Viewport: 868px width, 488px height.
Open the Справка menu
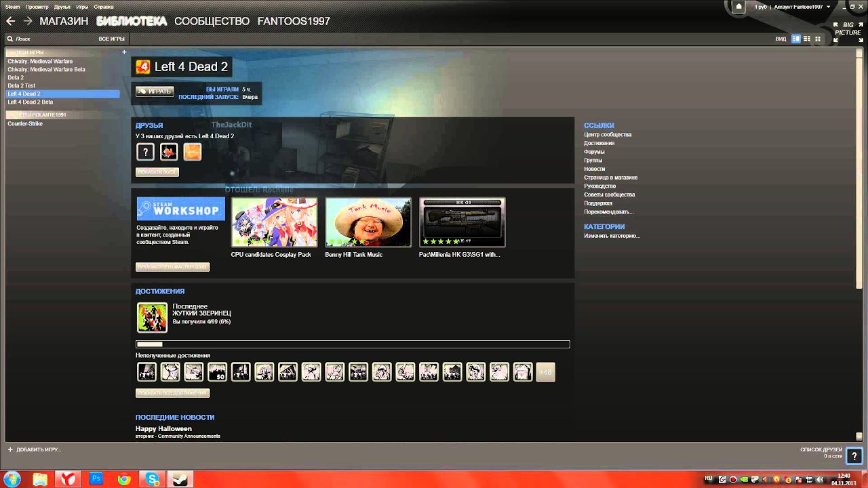[103, 7]
